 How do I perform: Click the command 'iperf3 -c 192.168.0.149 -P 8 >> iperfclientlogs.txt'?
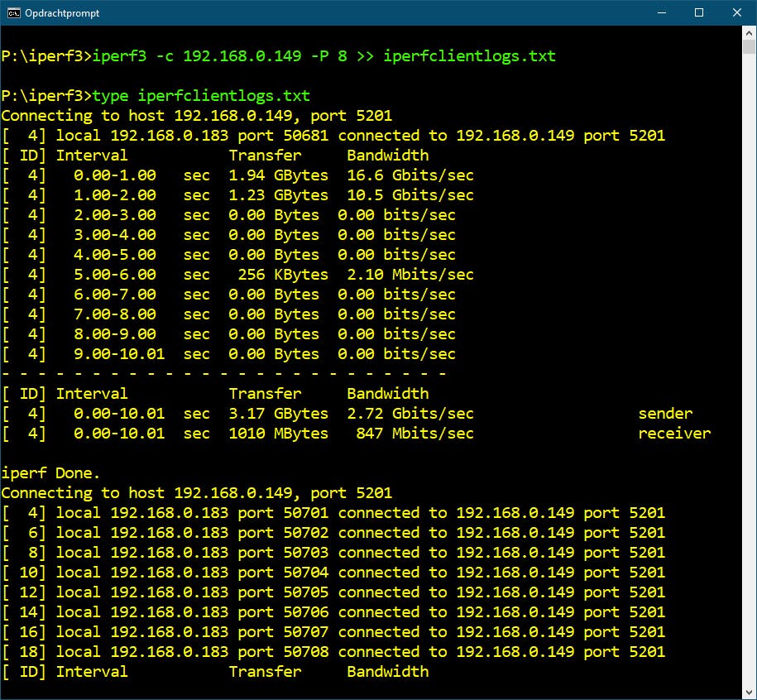[x=324, y=56]
